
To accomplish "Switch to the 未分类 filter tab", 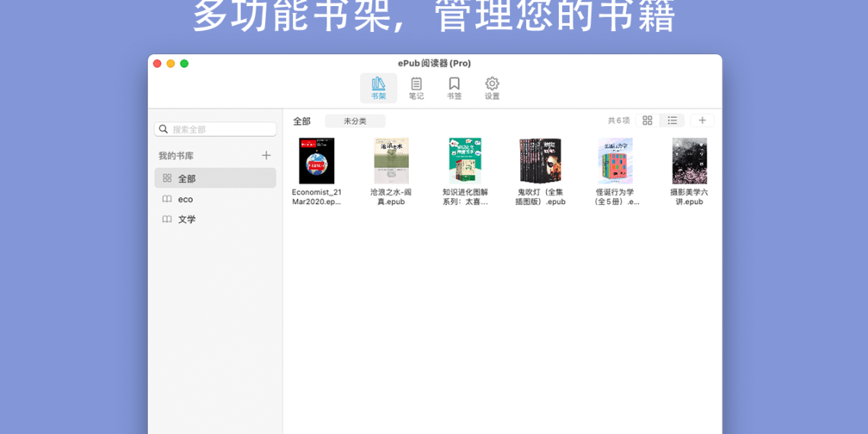I will point(355,121).
